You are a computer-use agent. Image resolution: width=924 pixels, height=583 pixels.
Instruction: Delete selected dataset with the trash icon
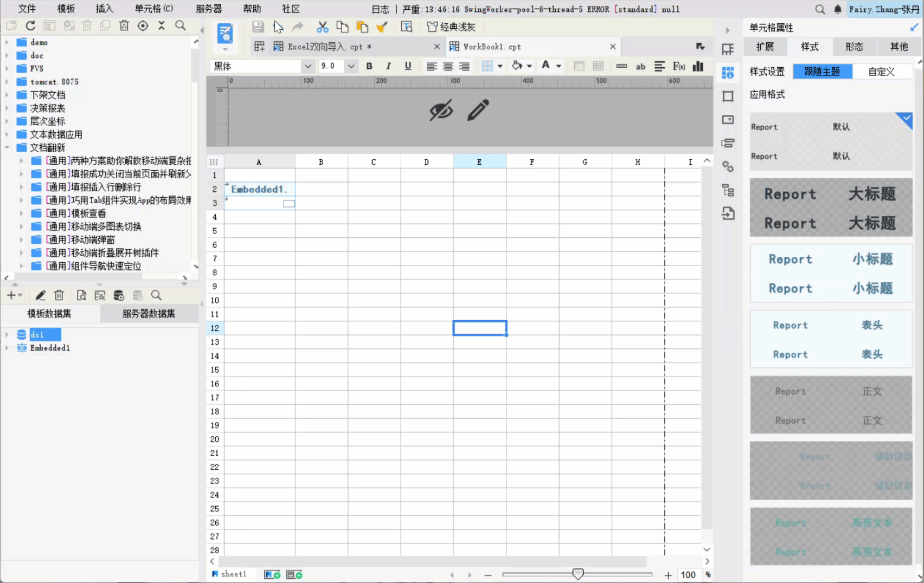[59, 295]
